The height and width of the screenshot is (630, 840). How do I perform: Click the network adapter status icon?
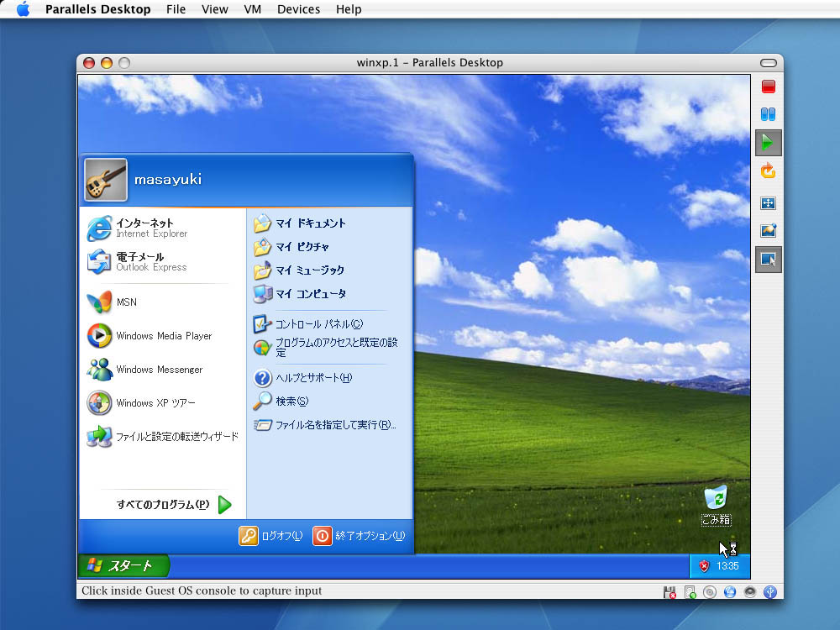[729, 592]
